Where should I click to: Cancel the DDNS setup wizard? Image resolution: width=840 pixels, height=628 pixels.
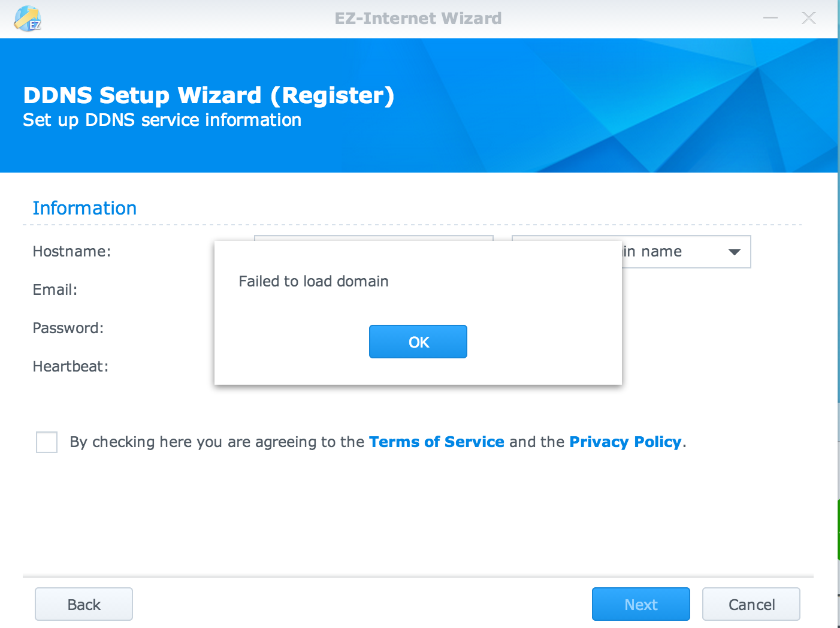[x=751, y=604]
